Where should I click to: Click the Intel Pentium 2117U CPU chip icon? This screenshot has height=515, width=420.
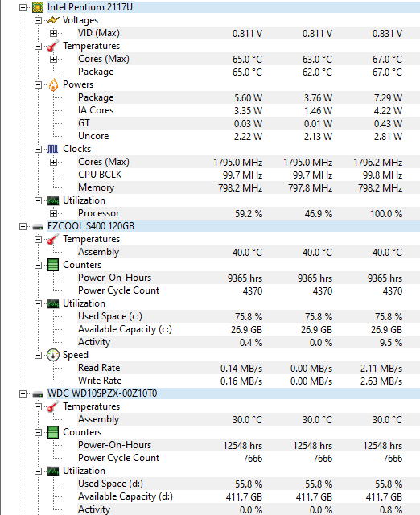pyautogui.click(x=38, y=7)
